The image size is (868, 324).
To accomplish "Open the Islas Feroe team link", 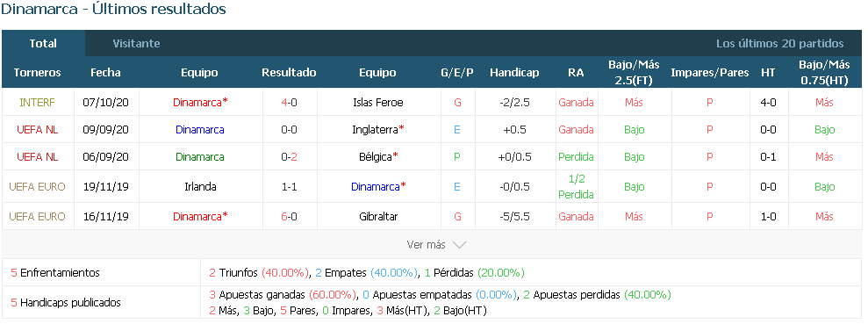I will point(377,103).
